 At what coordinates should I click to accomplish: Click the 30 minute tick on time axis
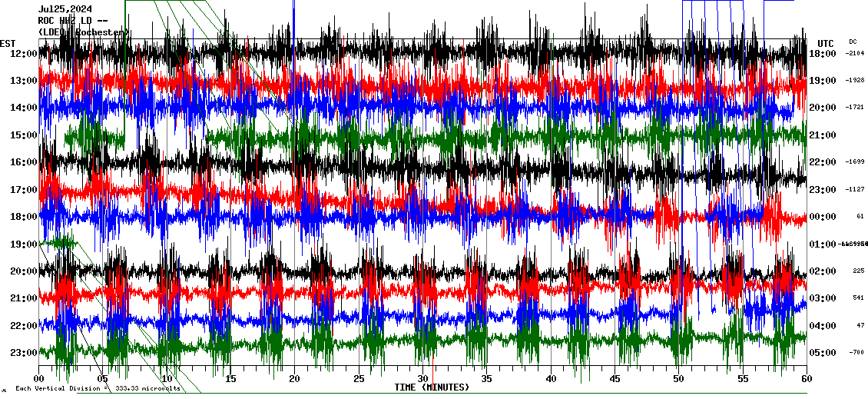pyautogui.click(x=422, y=379)
